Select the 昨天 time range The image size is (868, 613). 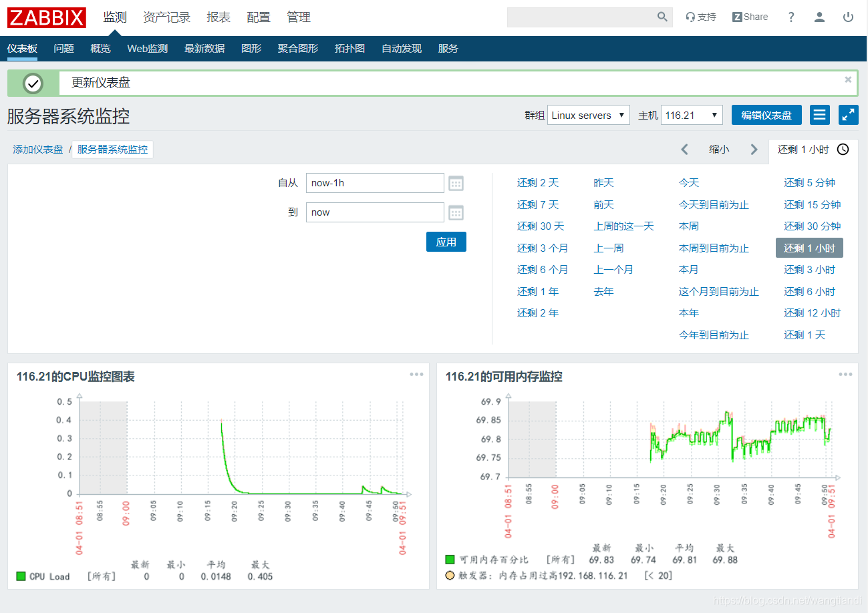604,183
